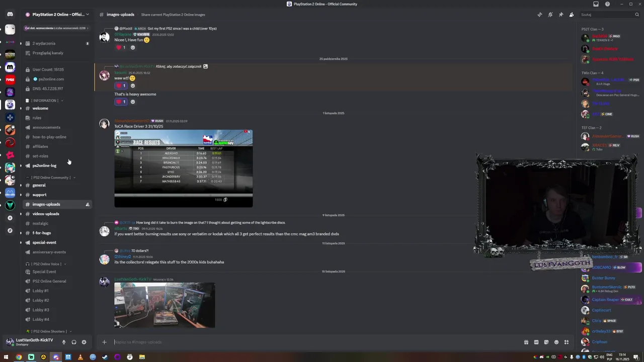Screen dimensions: 644x362
Task: Open server dropdown PlayStation 2 Online
Action: pos(57,15)
